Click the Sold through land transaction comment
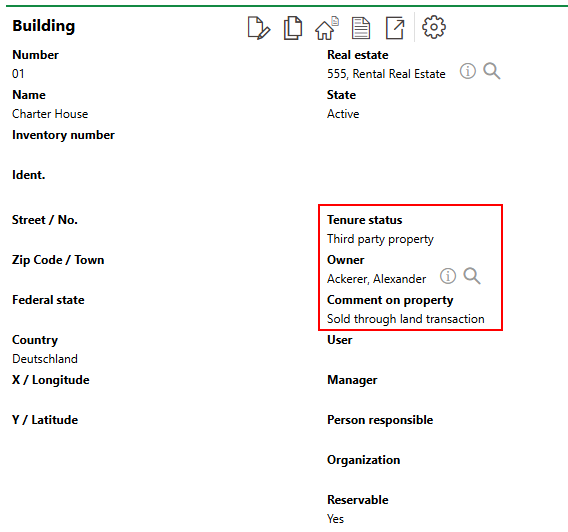This screenshot has height=532, width=568. [x=405, y=319]
